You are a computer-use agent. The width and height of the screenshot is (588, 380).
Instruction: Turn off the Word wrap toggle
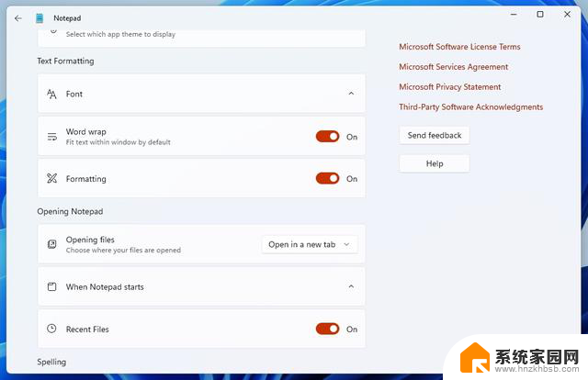pyautogui.click(x=327, y=137)
